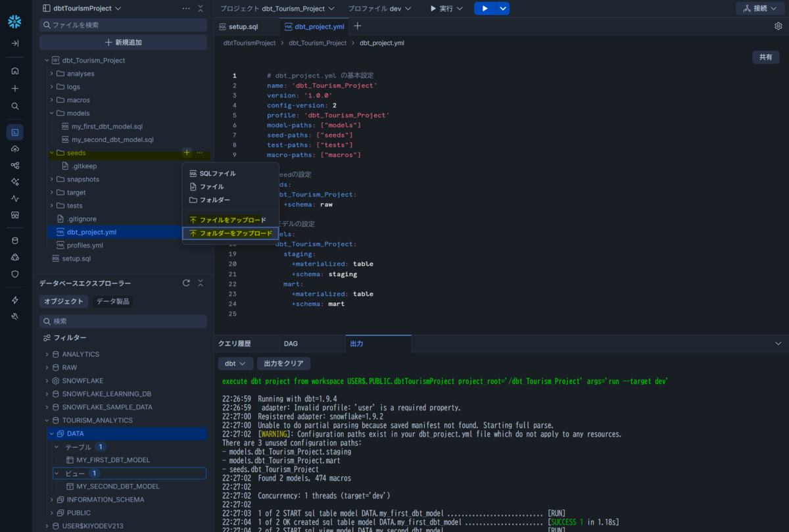Image resolution: width=789 pixels, height=532 pixels.
Task: Click the plus icon on seeds folder
Action: pos(187,153)
